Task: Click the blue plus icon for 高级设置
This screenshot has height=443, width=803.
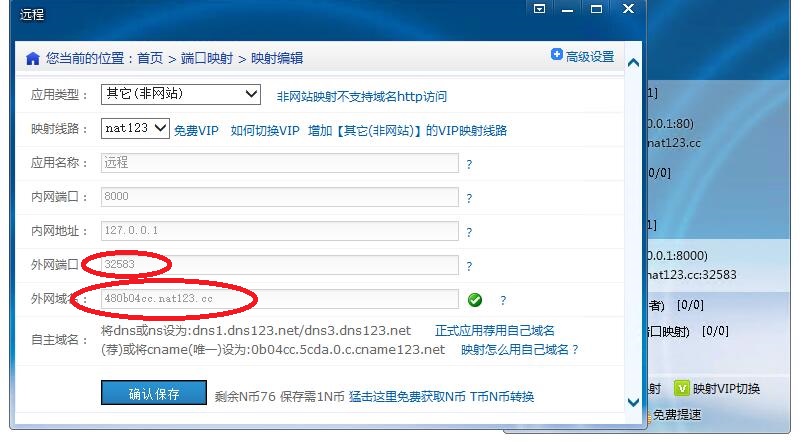Action: (x=557, y=56)
